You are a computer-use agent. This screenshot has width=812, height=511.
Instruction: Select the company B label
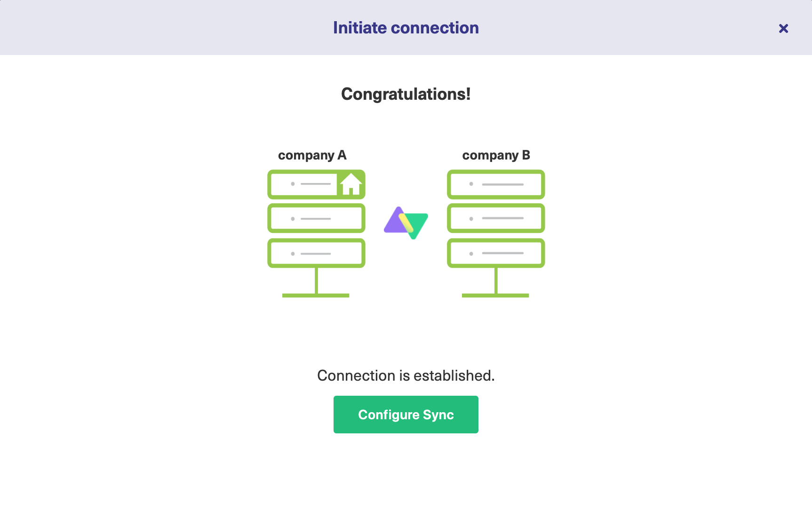(496, 155)
